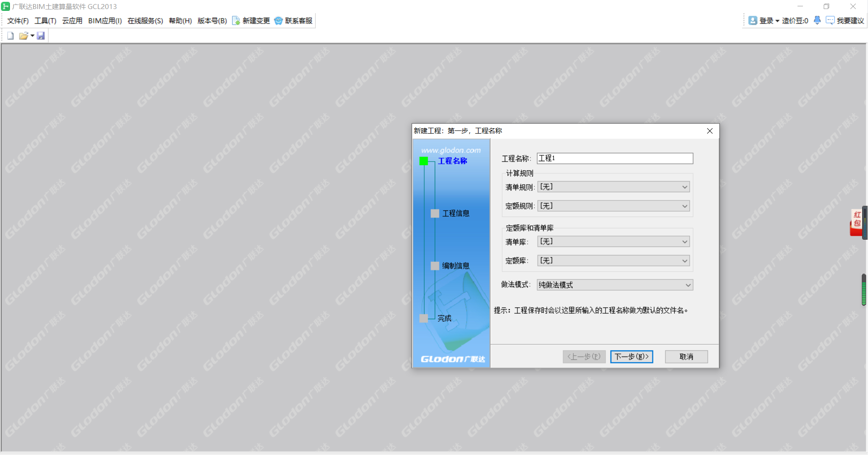Screen dimensions: 868x455
Task: Click the www.glodon.com link in wizard
Action: click(x=451, y=150)
